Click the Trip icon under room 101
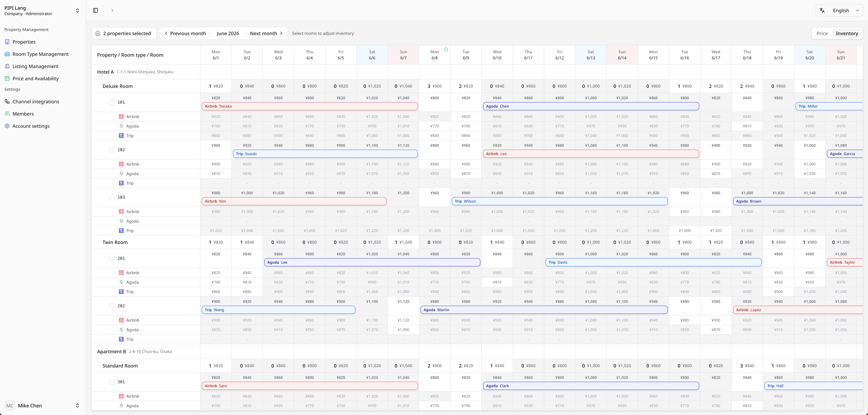The image size is (868, 415). (121, 136)
